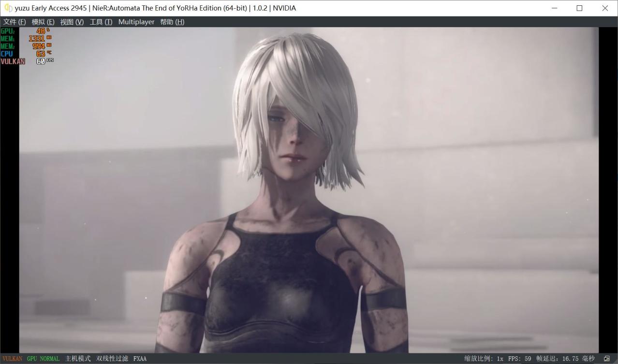
Task: Maximize the yuzu window
Action: 579,8
